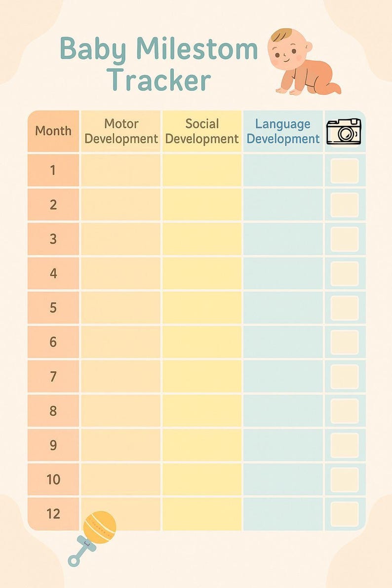Select the Social Development column header

pyautogui.click(x=202, y=131)
